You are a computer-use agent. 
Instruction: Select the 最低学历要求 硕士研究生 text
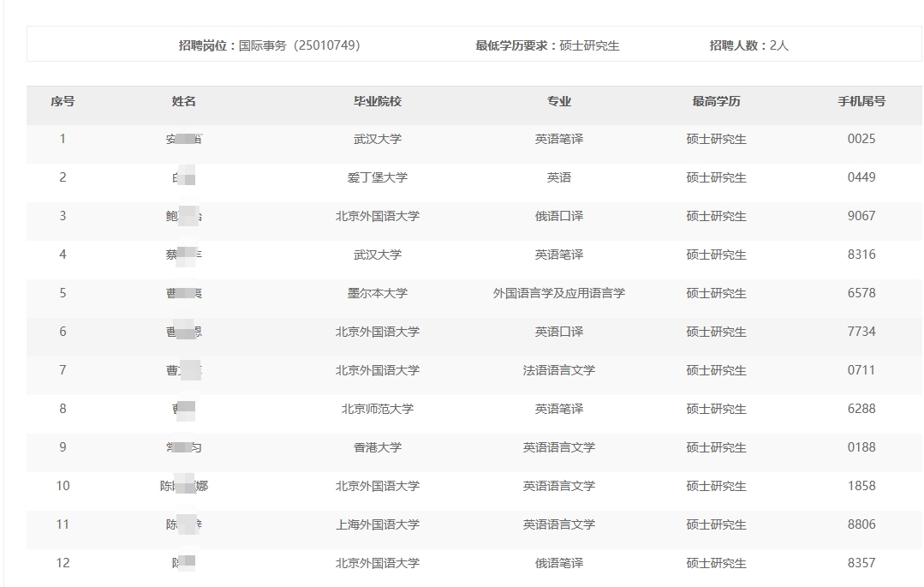(x=547, y=45)
